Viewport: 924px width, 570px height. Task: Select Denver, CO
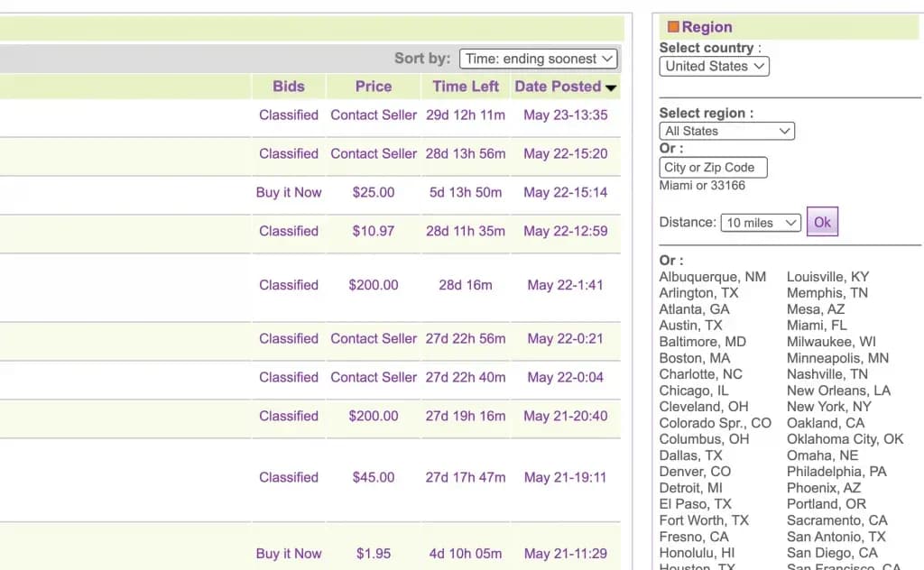[x=695, y=471]
